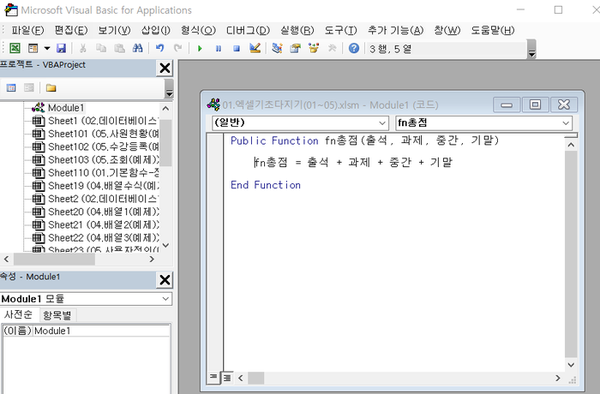This screenshot has width=600, height=394.
Task: Stop and reset with square icon
Action: pyautogui.click(x=236, y=49)
